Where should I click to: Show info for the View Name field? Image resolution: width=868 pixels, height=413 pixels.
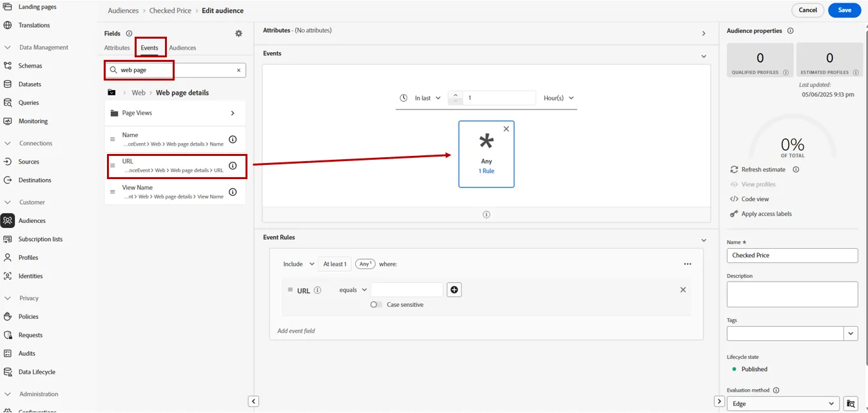click(x=233, y=192)
